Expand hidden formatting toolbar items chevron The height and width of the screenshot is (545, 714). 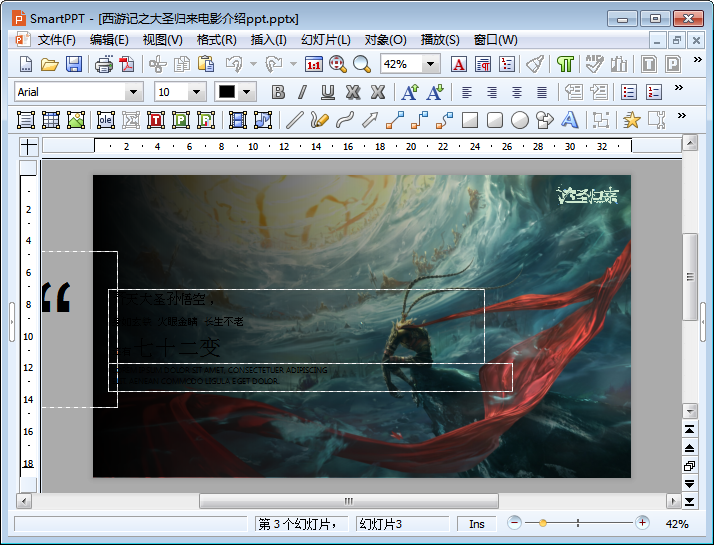(678, 87)
